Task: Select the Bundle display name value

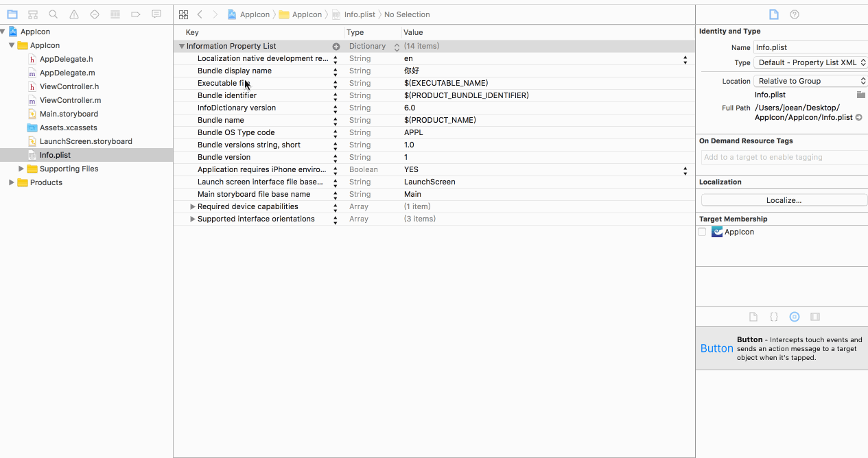Action: [412, 71]
